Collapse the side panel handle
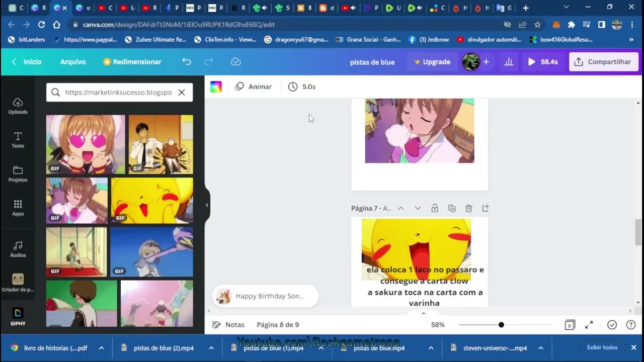 [207, 205]
